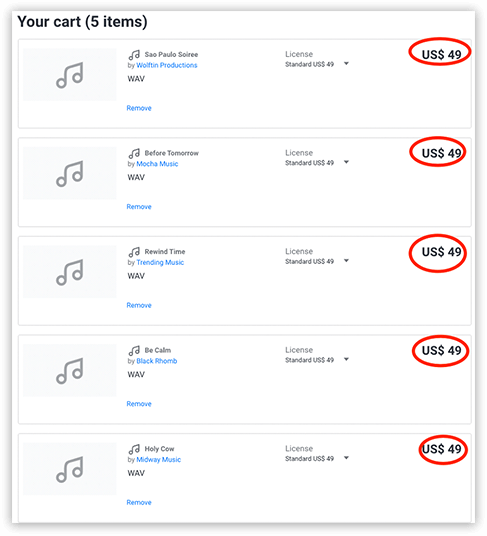Remove Sao Paulo Soiree from the cart
Viewport: 487px width, 536px height.
pyautogui.click(x=139, y=108)
